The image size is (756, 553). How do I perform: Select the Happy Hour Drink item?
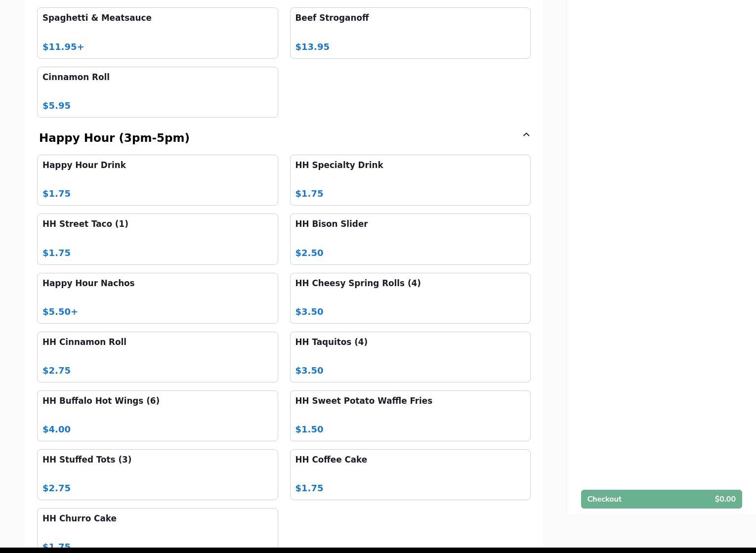(x=157, y=180)
